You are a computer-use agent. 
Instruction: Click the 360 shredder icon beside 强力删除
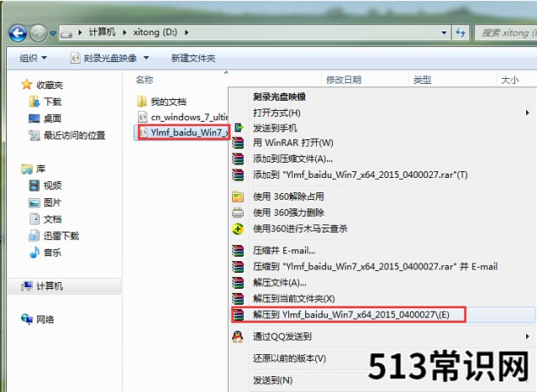pos(238,212)
